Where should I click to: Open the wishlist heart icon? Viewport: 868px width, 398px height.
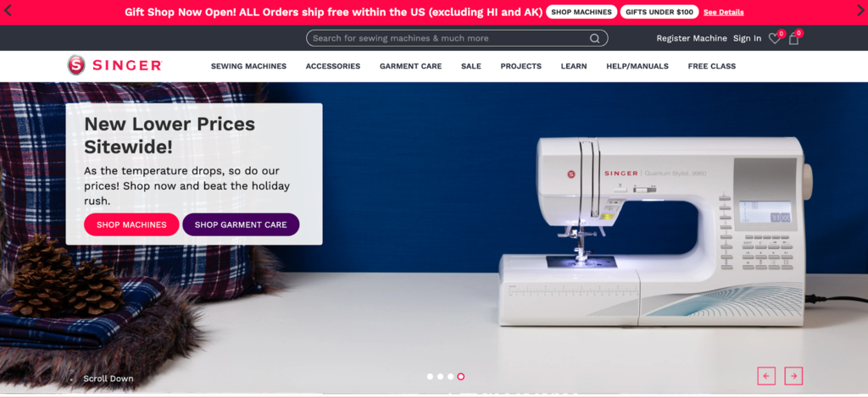click(774, 39)
